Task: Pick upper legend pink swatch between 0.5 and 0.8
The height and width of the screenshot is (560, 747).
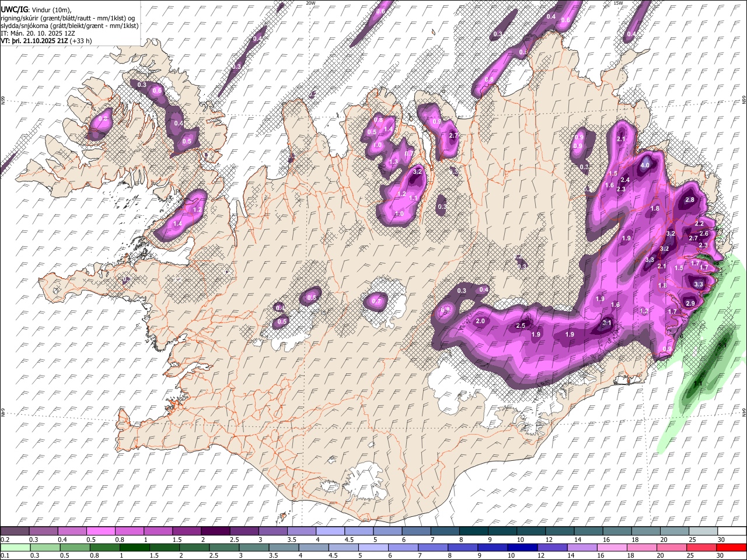Action: pos(100,531)
